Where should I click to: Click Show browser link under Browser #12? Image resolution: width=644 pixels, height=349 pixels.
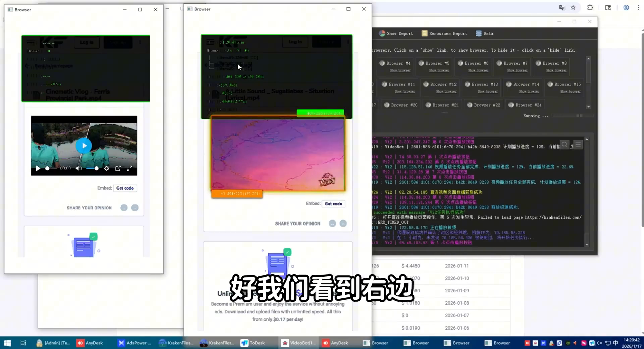click(x=446, y=91)
